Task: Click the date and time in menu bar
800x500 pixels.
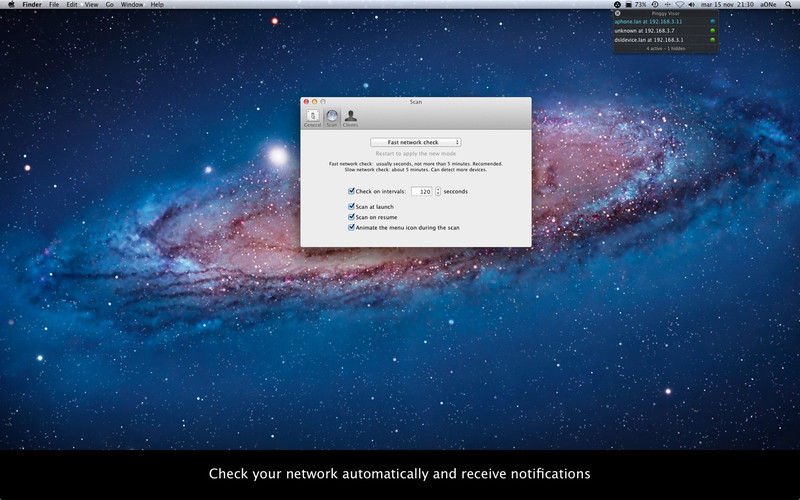Action: coord(727,5)
